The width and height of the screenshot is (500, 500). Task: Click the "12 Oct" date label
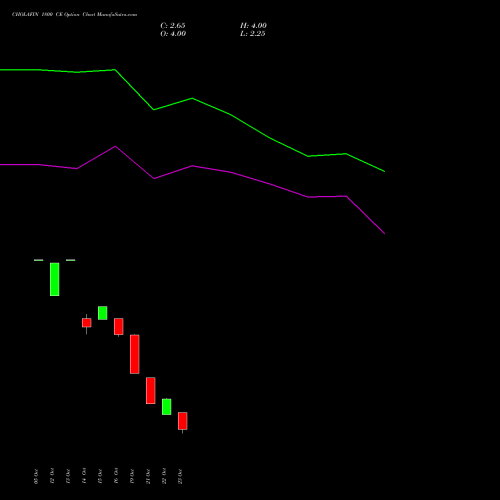click(52, 476)
